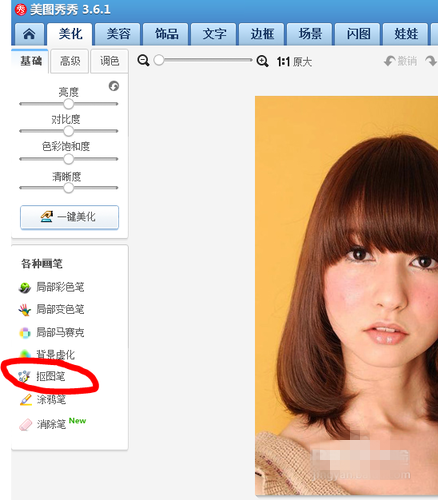This screenshot has width=438, height=500.
Task: Click the 背景虚化 blur icon
Action: tap(25, 354)
